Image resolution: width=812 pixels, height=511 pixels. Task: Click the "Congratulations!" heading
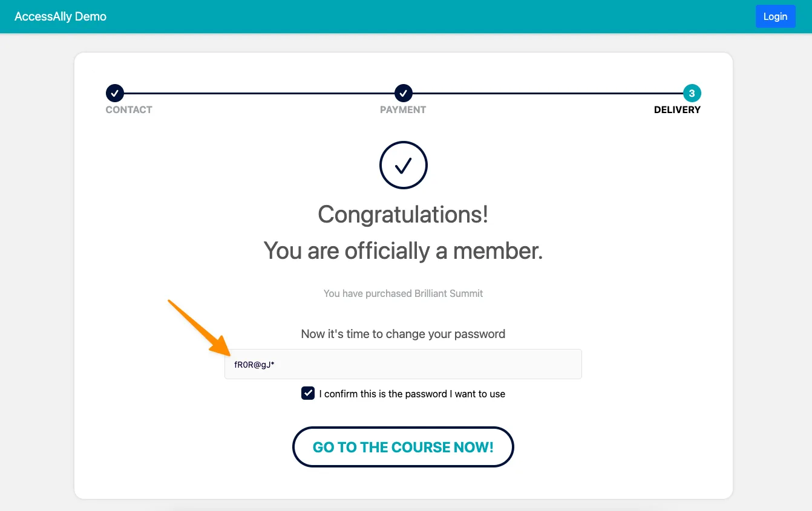tap(403, 215)
